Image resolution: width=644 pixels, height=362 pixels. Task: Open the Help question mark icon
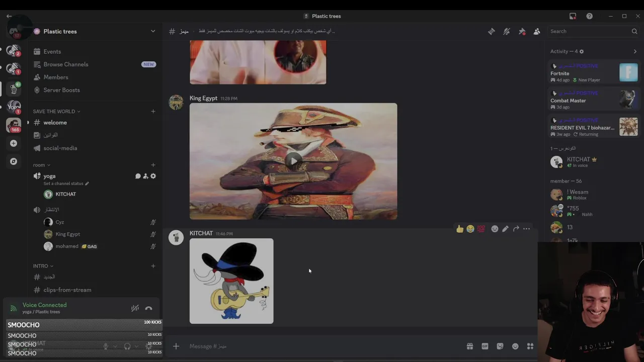(589, 16)
